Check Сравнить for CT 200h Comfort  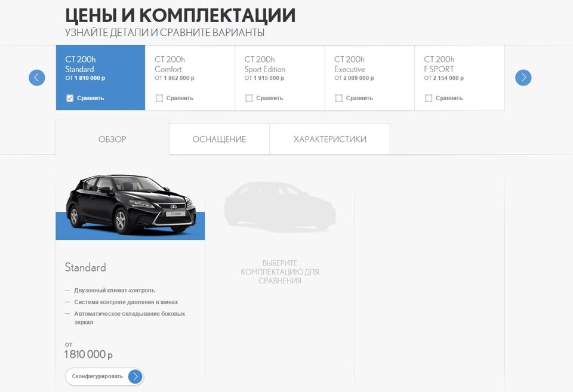point(159,98)
